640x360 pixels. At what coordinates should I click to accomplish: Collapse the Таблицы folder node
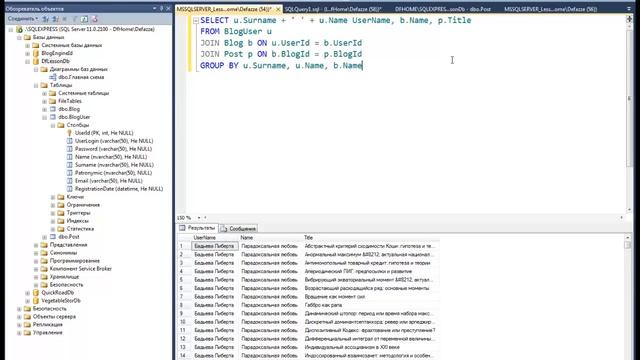(36, 85)
